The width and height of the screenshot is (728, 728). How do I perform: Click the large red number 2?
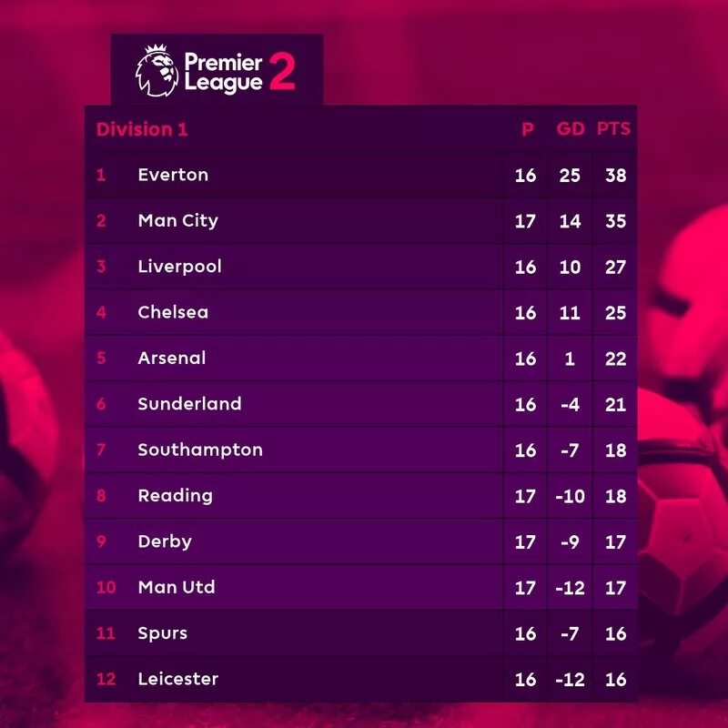[x=282, y=71]
